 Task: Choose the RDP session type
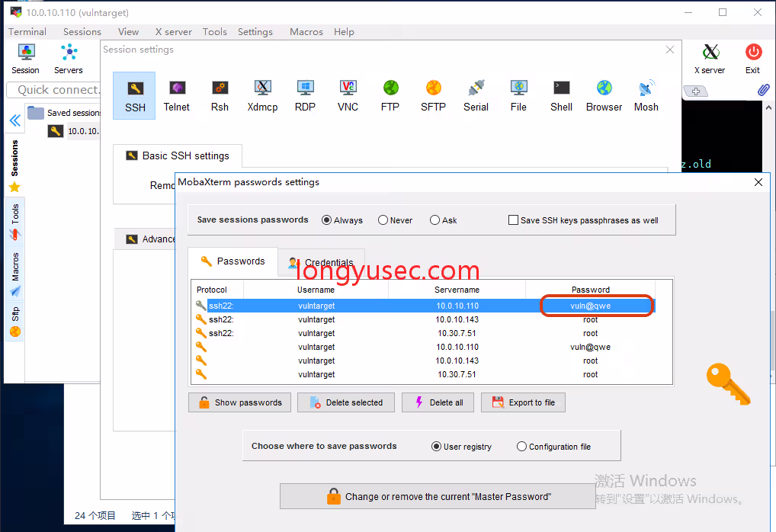[305, 96]
